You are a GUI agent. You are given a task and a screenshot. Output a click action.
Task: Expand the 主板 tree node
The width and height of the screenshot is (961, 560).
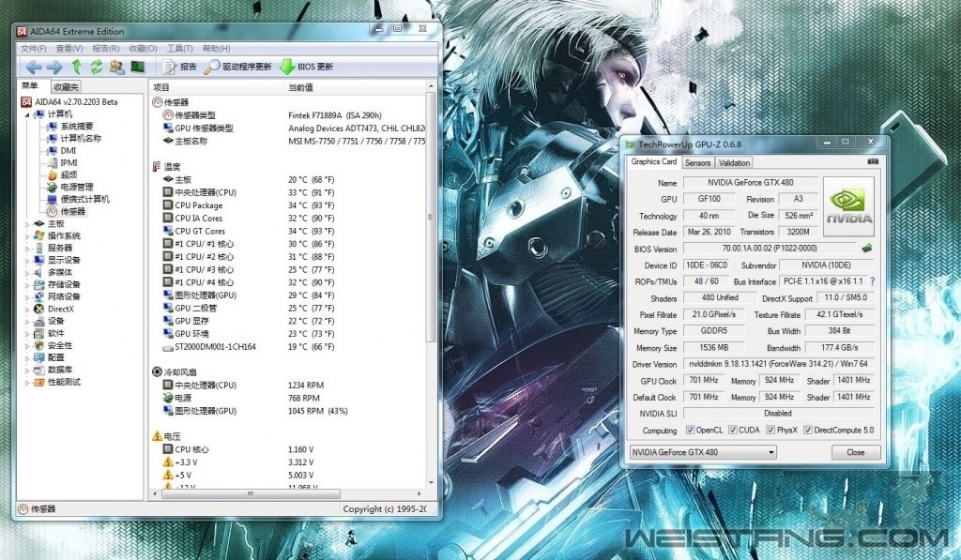click(x=27, y=223)
